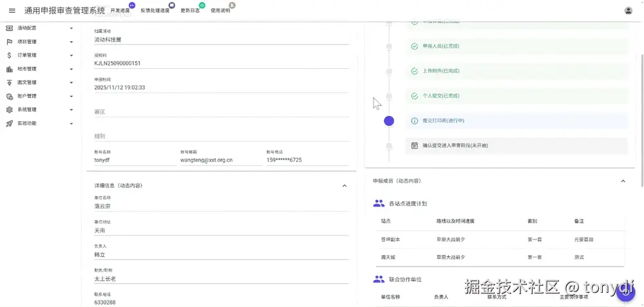Image resolution: width=644 pixels, height=307 pixels.
Task: Click the 订单管理 dollar sign icon
Action: click(x=10, y=55)
